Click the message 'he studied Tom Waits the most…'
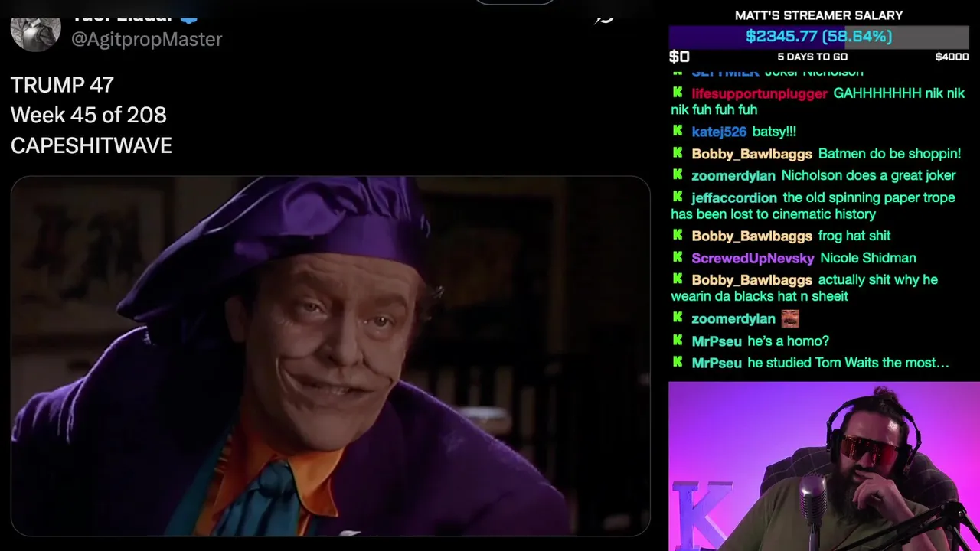This screenshot has width=980, height=551. tap(848, 363)
